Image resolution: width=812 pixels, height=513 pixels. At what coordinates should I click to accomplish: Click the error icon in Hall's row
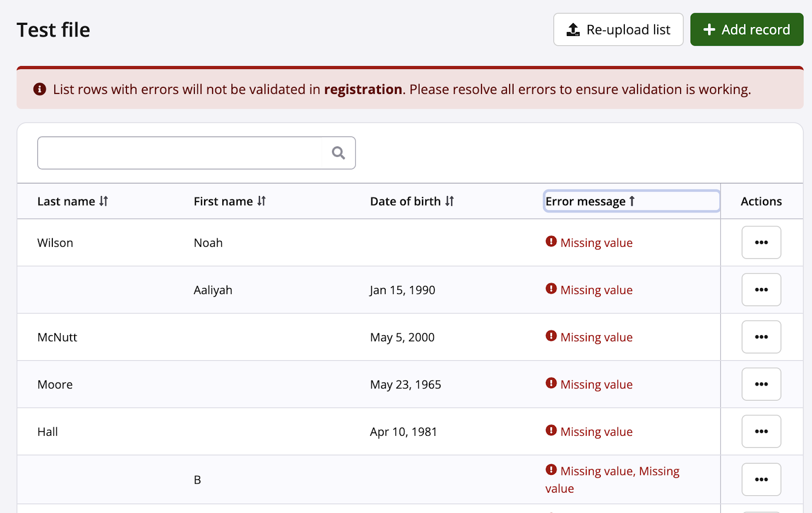coord(551,431)
